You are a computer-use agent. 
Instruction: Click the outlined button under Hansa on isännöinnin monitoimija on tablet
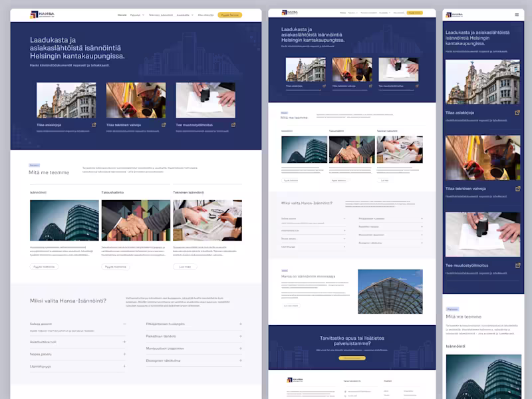[291, 306]
